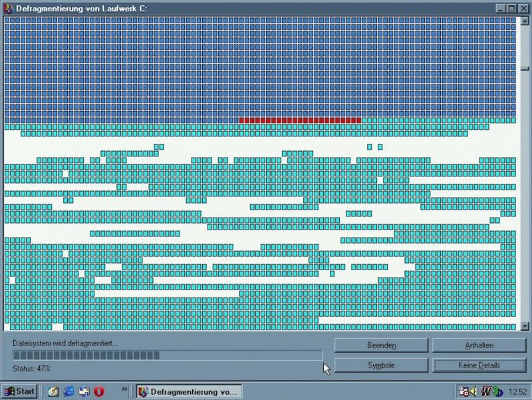
Task: Click the task scheduler tray icon
Action: pyautogui.click(x=464, y=391)
